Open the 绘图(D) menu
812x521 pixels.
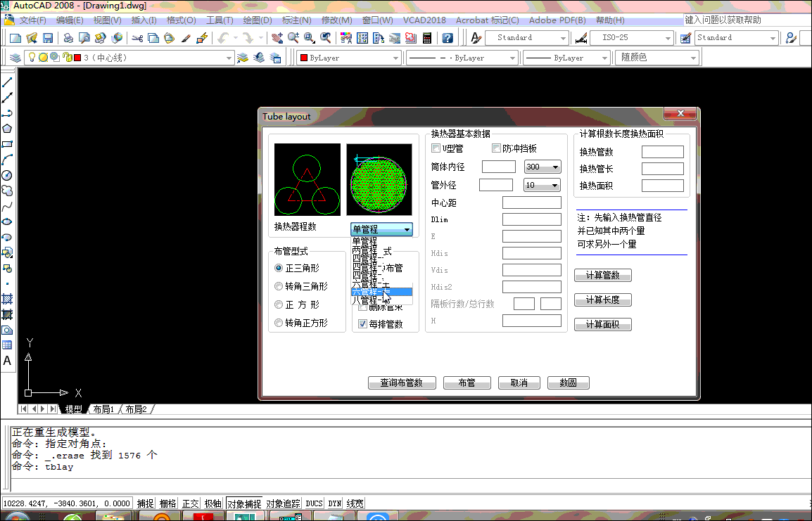[x=257, y=20]
